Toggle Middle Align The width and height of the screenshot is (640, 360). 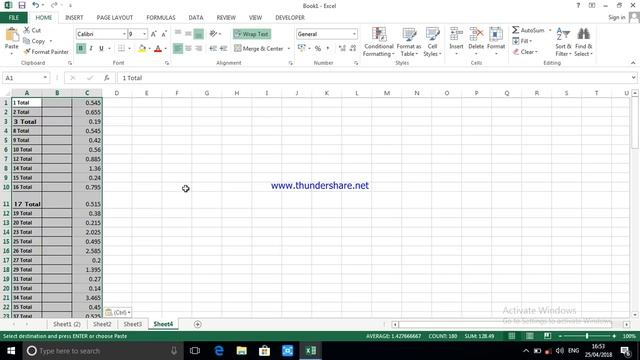(188, 34)
